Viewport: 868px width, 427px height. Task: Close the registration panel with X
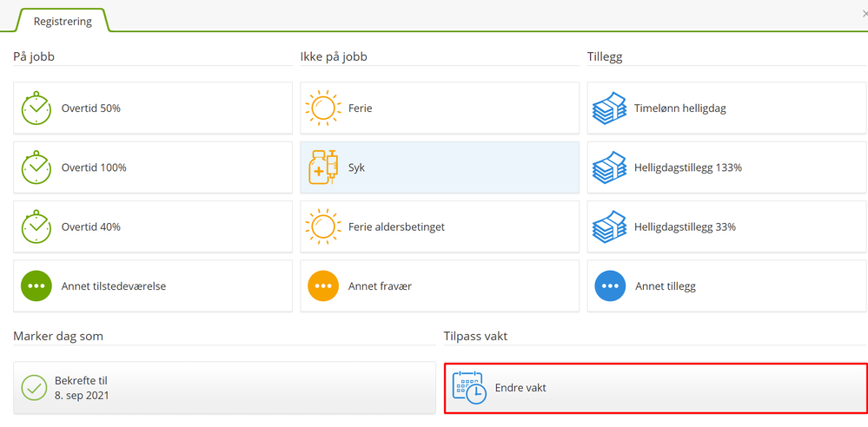863,14
